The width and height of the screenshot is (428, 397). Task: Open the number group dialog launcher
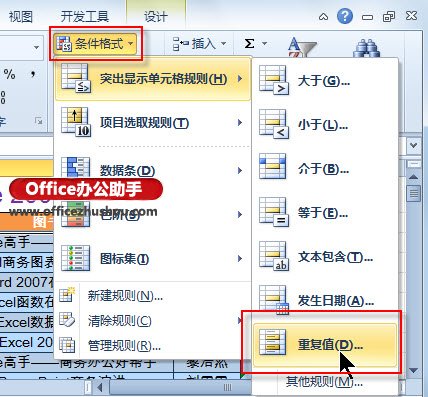click(x=39, y=121)
